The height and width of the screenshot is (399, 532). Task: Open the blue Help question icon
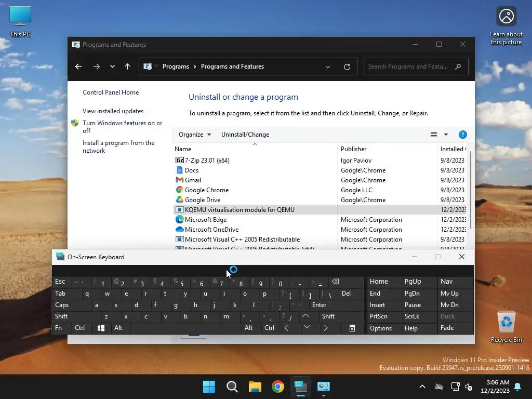click(x=462, y=135)
